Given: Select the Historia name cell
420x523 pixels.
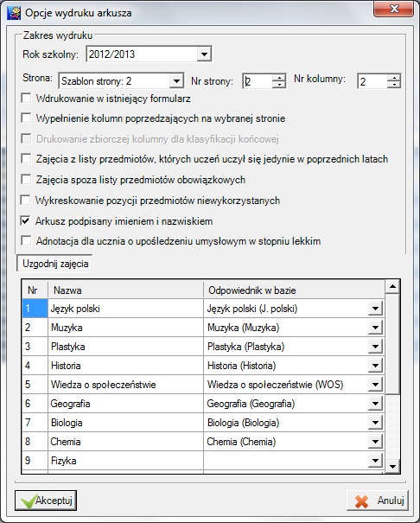Looking at the screenshot, I should (x=125, y=365).
